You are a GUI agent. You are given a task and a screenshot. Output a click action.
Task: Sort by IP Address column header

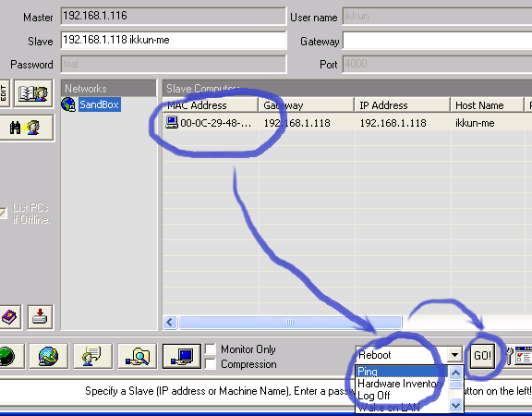coord(403,105)
